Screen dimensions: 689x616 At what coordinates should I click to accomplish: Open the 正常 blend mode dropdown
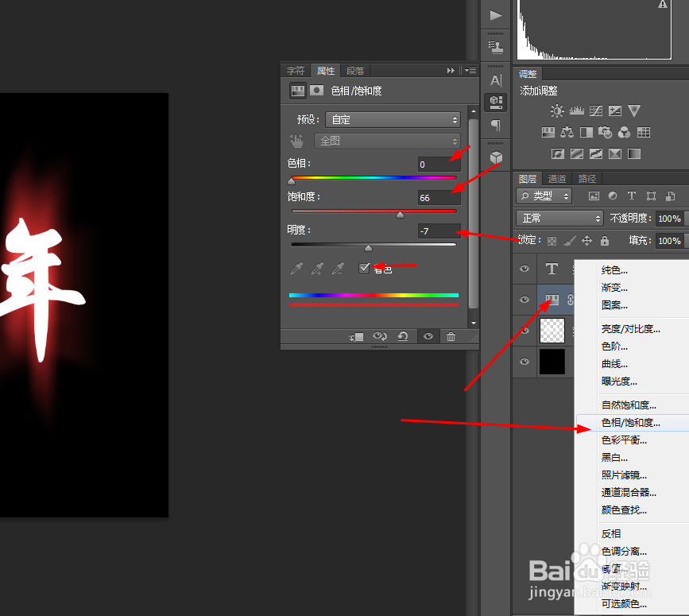point(559,218)
